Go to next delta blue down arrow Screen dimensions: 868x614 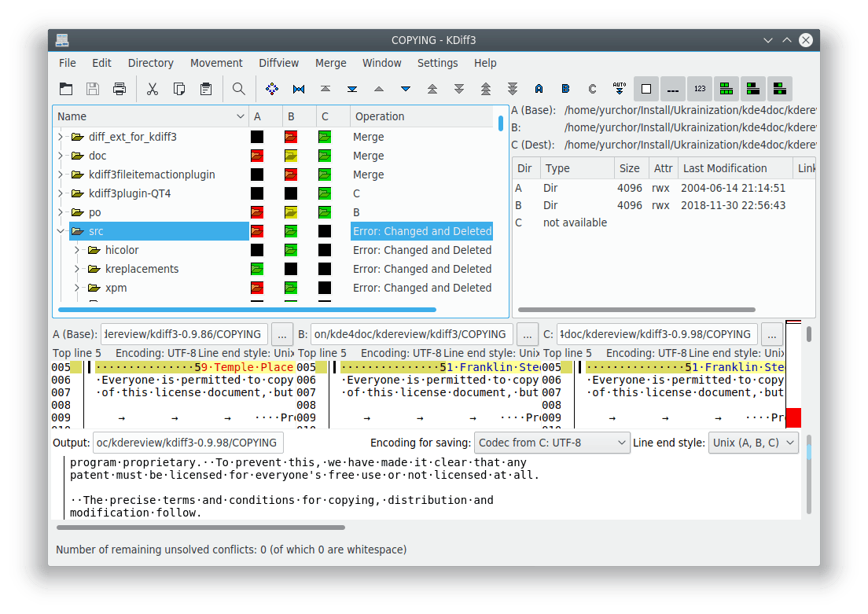tap(406, 89)
